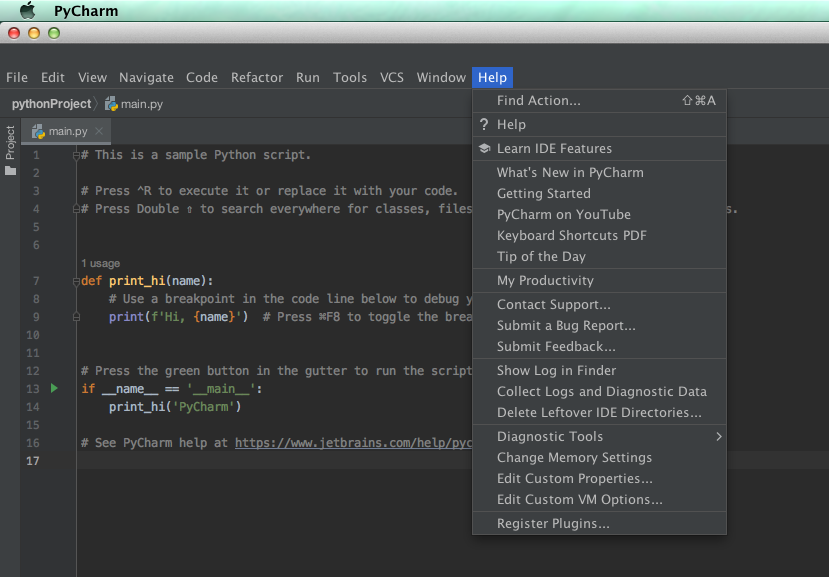Viewport: 829px width, 577px height.
Task: Click the print_hi('PyCharm') call on line 14
Action: pos(175,407)
